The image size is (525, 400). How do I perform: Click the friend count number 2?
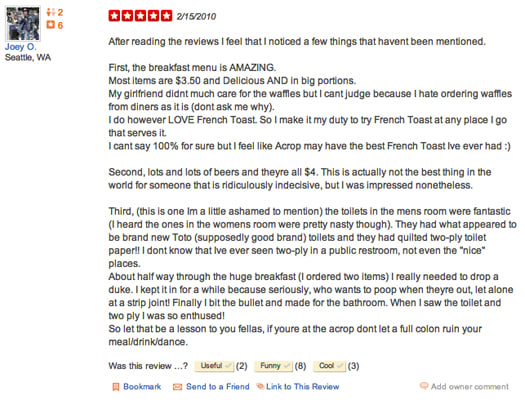(60, 12)
